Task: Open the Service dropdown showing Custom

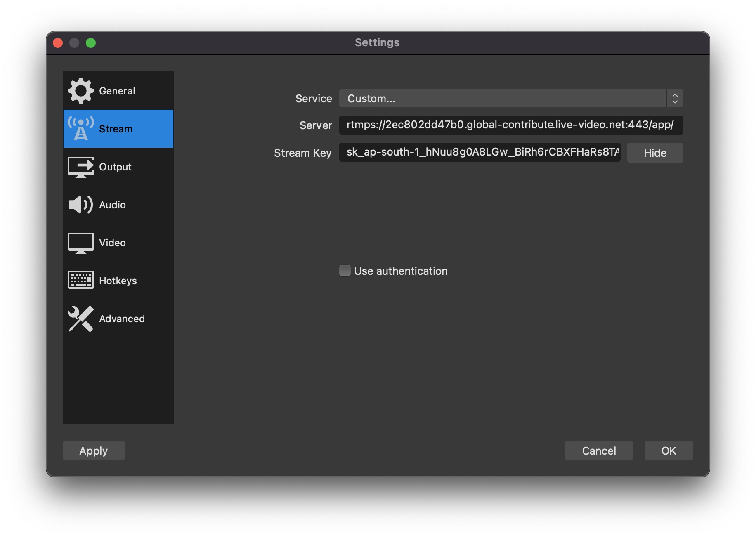Action: click(x=502, y=99)
